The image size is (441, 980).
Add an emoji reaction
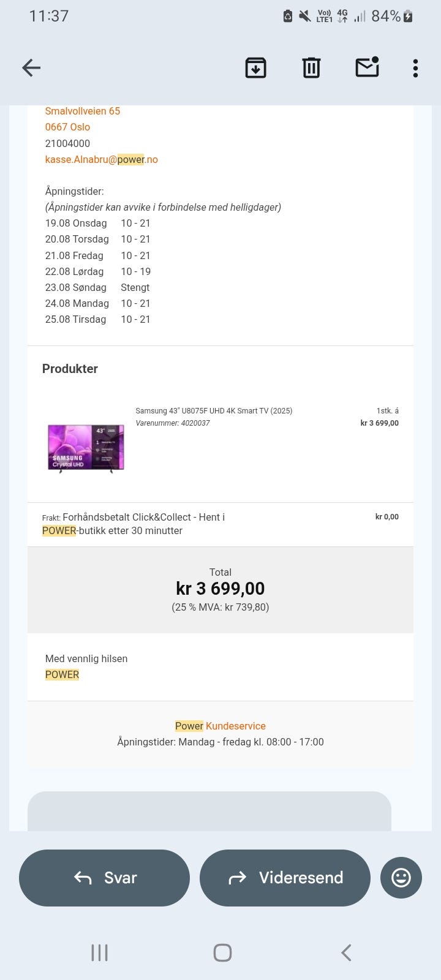tap(401, 878)
